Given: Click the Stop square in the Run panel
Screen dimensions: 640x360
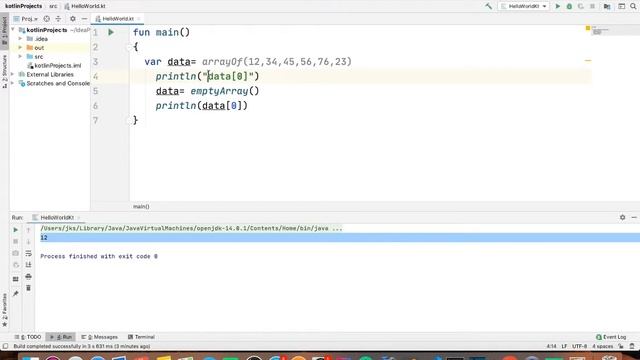Looking at the screenshot, I should click(16, 241).
